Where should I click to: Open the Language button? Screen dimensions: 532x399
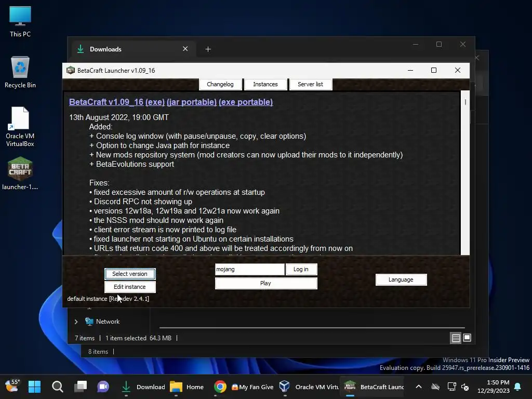point(401,280)
